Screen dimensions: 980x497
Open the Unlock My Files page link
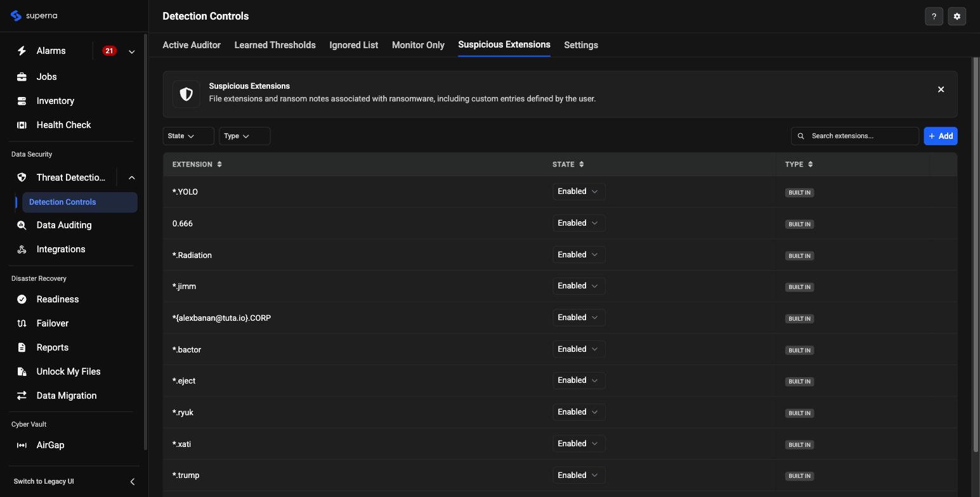tap(69, 371)
